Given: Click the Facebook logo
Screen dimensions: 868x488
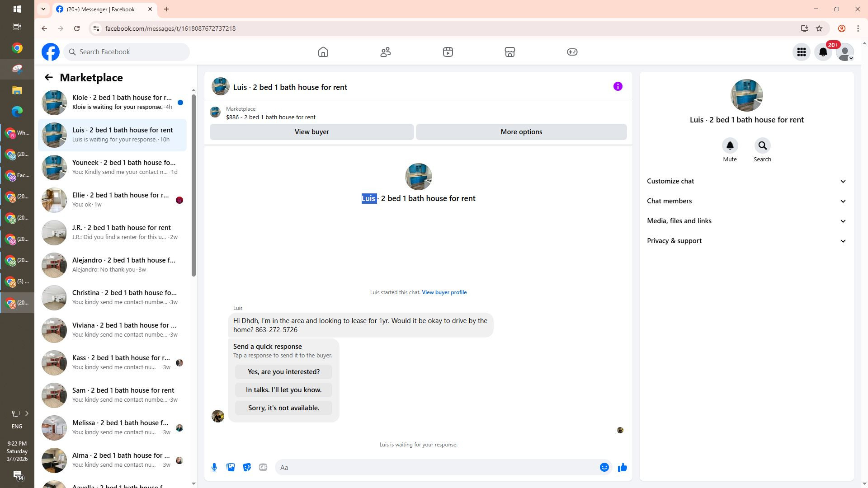Looking at the screenshot, I should [x=51, y=52].
